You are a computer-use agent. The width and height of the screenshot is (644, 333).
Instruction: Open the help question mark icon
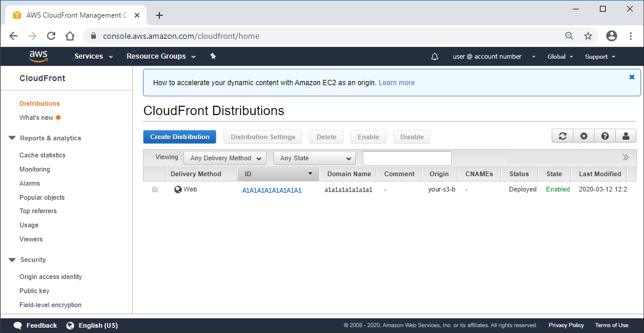605,136
